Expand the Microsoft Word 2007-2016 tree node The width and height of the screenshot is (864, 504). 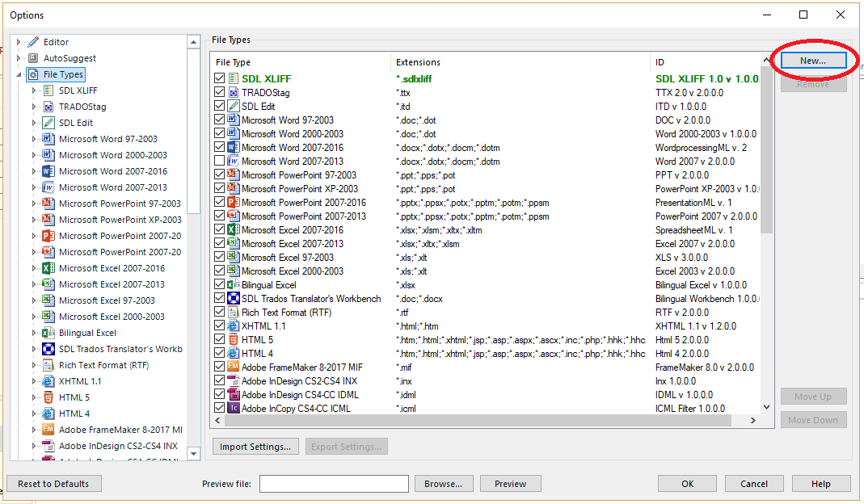click(34, 171)
